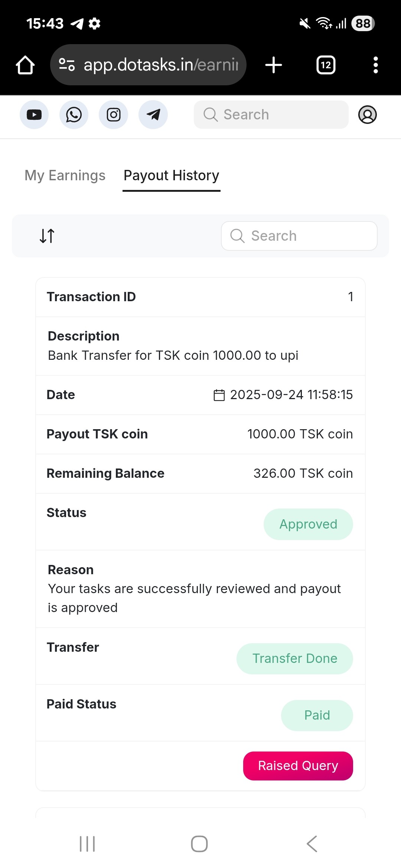
Task: Tap the Paid status badge
Action: coord(317,715)
